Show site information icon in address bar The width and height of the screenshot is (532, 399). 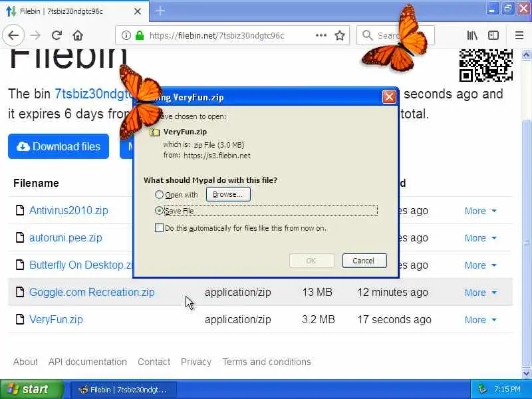126,35
